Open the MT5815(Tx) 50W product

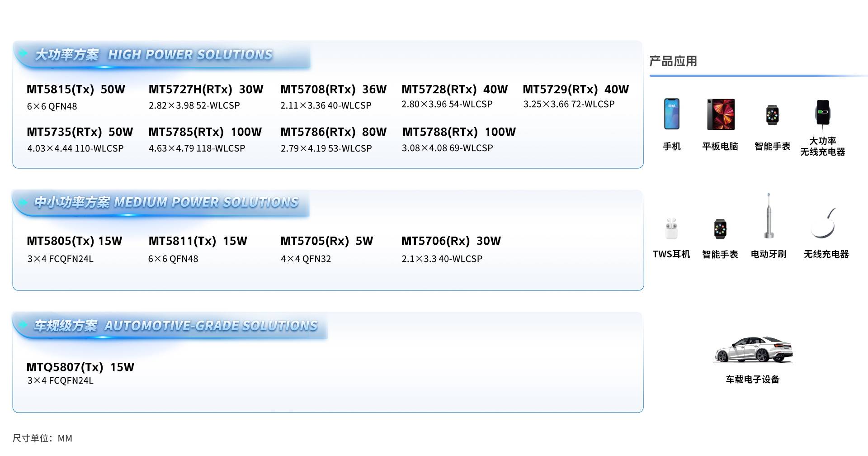pos(76,90)
